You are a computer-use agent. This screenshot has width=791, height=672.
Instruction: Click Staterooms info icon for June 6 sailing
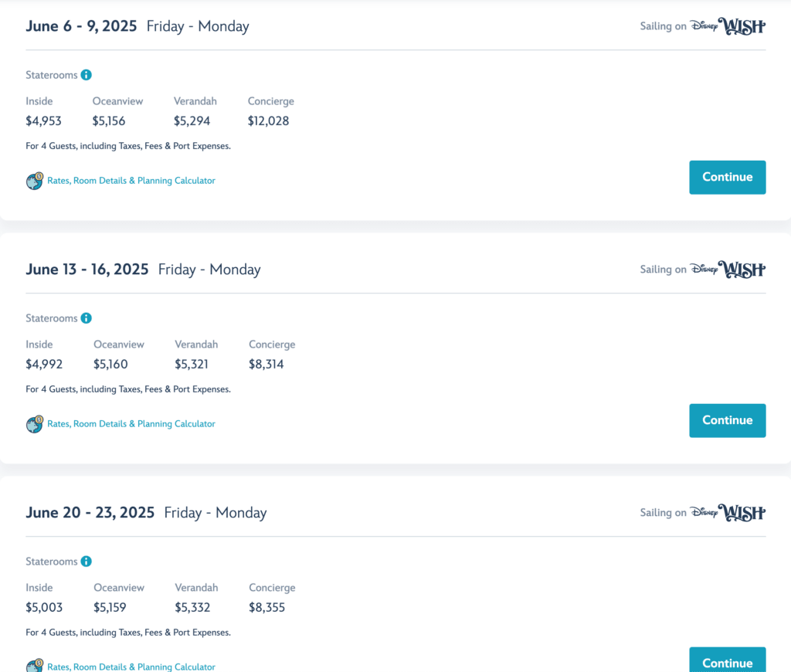(x=87, y=75)
